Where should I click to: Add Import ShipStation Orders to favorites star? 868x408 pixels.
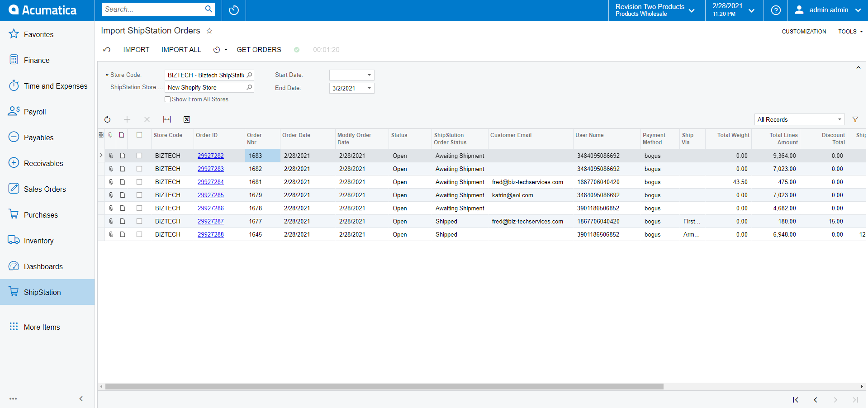coord(209,31)
